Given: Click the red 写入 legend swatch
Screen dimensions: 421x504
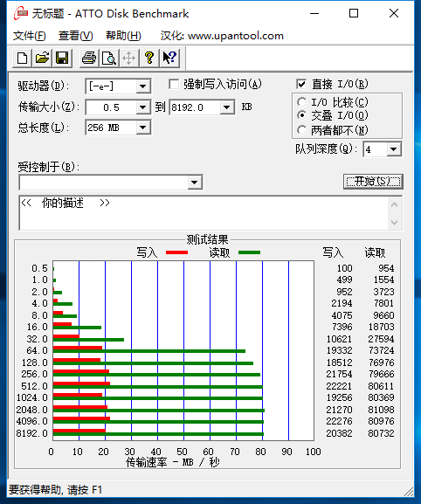Looking at the screenshot, I should pos(176,252).
